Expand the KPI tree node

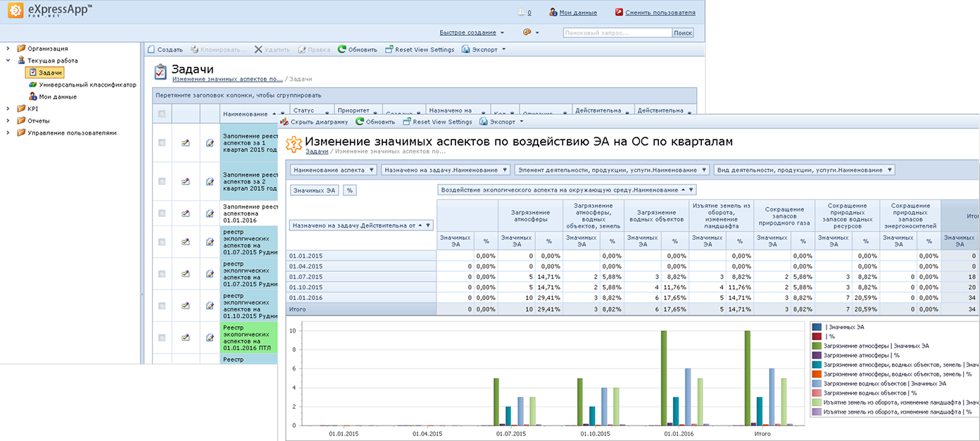(x=8, y=108)
